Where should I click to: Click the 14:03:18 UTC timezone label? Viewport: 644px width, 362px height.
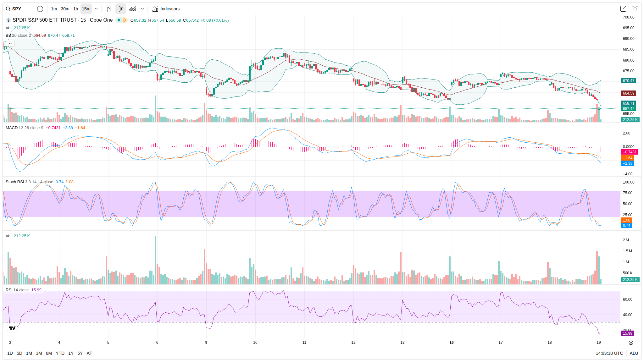click(x=609, y=353)
